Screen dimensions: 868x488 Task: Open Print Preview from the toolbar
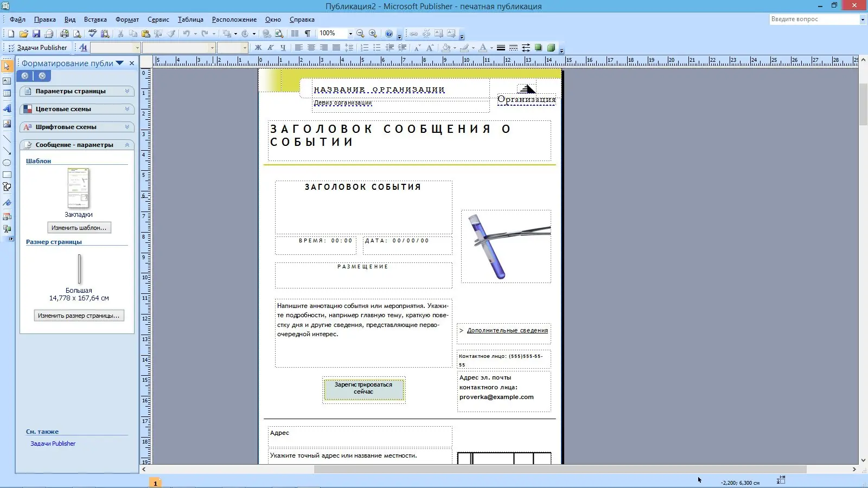click(x=77, y=34)
